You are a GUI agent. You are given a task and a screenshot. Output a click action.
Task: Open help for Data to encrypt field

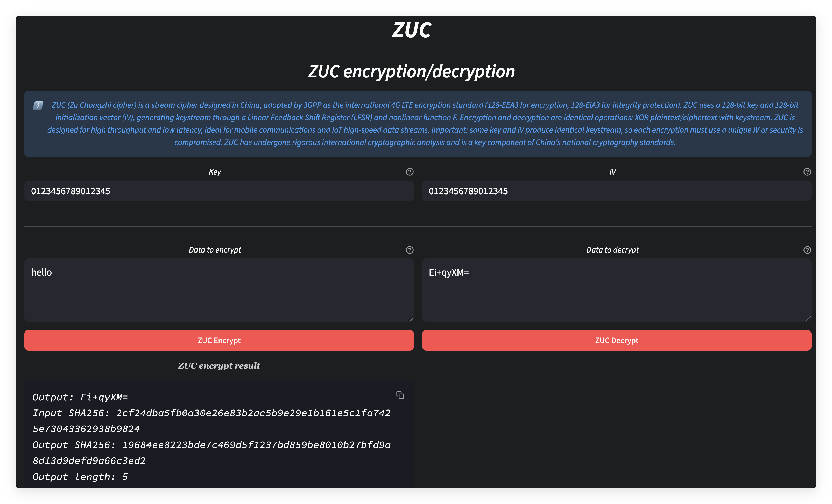pyautogui.click(x=410, y=250)
